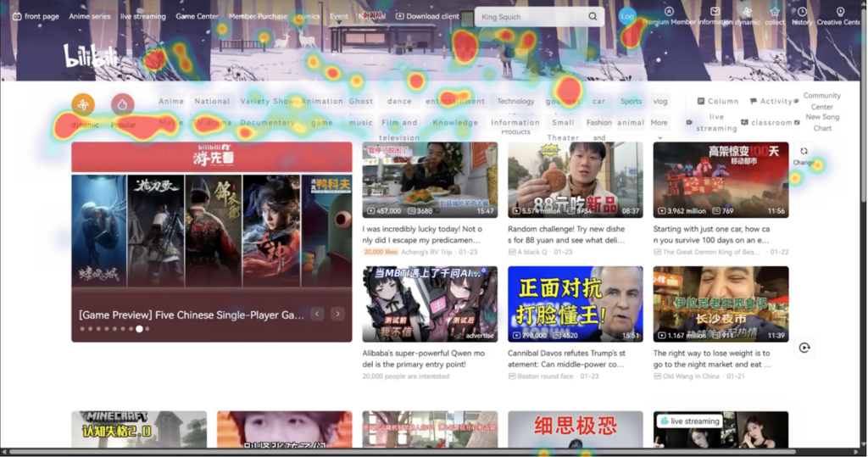The image size is (868, 457).
Task: Open the 100 days survival video thumbnail
Action: point(721,180)
